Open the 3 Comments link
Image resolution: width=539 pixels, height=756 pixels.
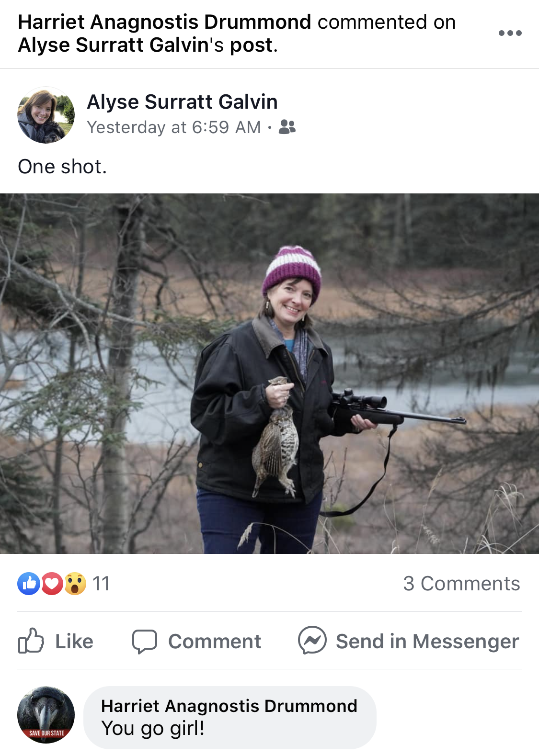[x=461, y=584]
